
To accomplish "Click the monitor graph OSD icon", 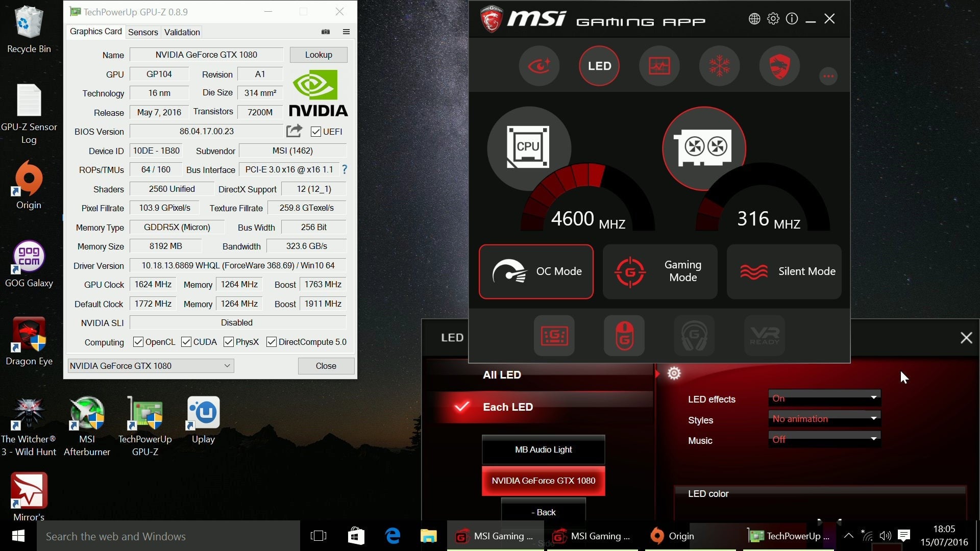I will 659,66.
